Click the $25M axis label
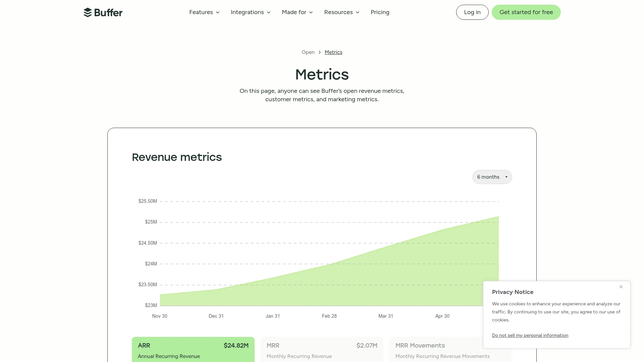 click(151, 222)
